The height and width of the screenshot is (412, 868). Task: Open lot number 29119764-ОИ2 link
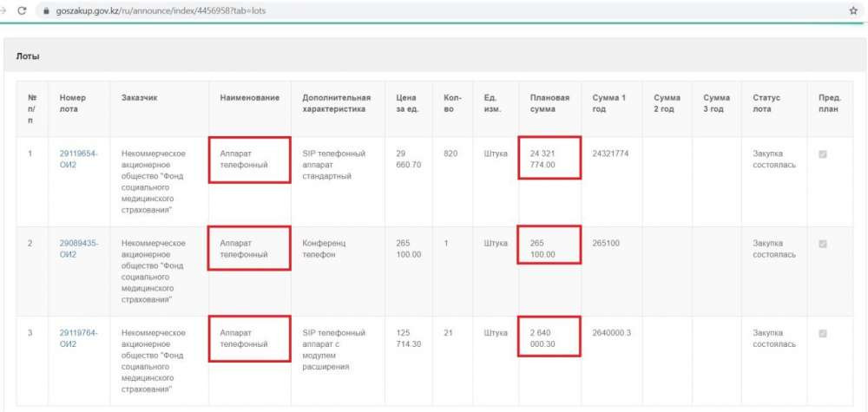tap(78, 338)
